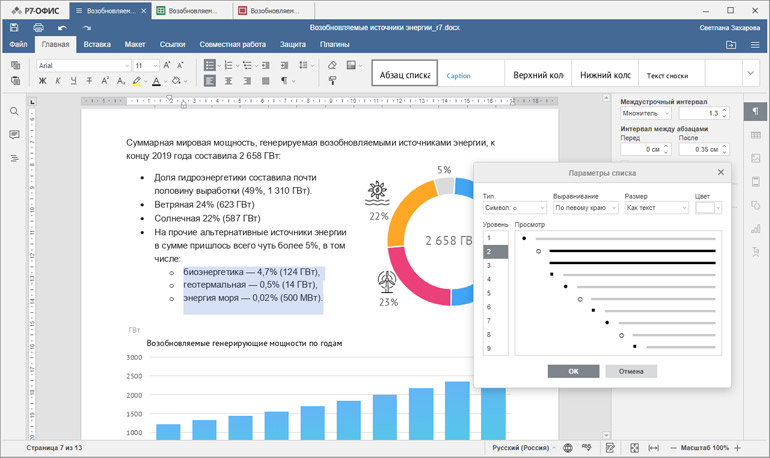Click the Undo arrow
Screen dimensions: 770x458
62,28
